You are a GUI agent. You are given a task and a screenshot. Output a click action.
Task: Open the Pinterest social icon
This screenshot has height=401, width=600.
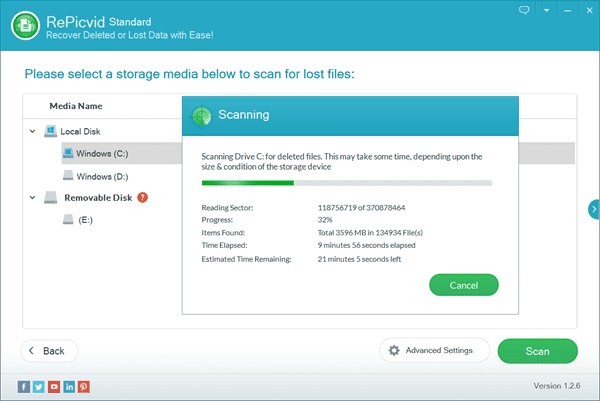[x=84, y=386]
